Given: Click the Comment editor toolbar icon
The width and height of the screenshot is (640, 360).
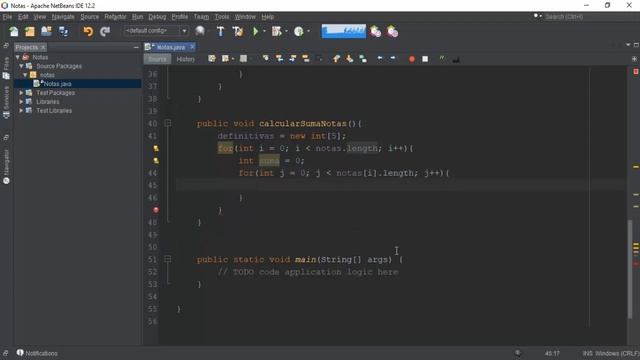Looking at the screenshot, I should [442, 59].
